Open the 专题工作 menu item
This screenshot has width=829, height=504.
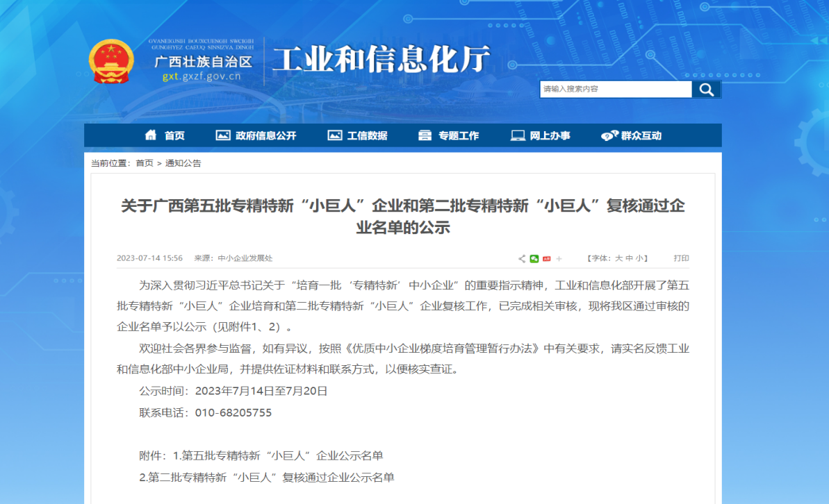449,135
